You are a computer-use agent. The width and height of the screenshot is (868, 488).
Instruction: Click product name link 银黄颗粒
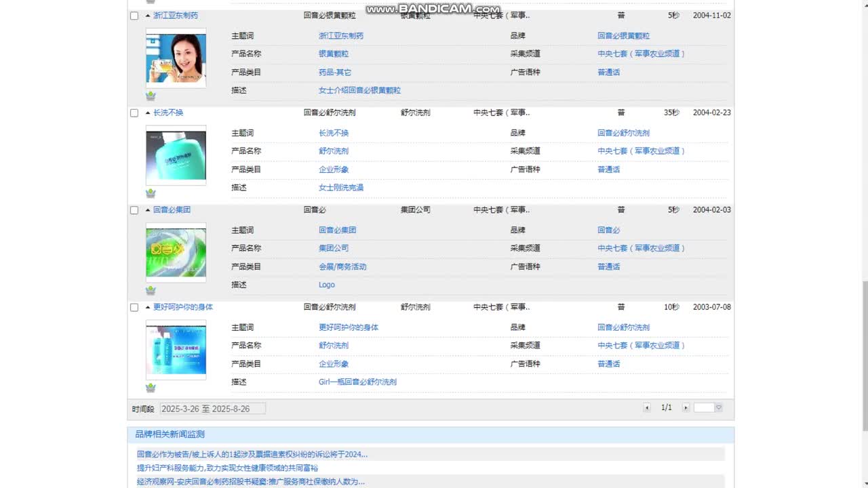click(334, 54)
